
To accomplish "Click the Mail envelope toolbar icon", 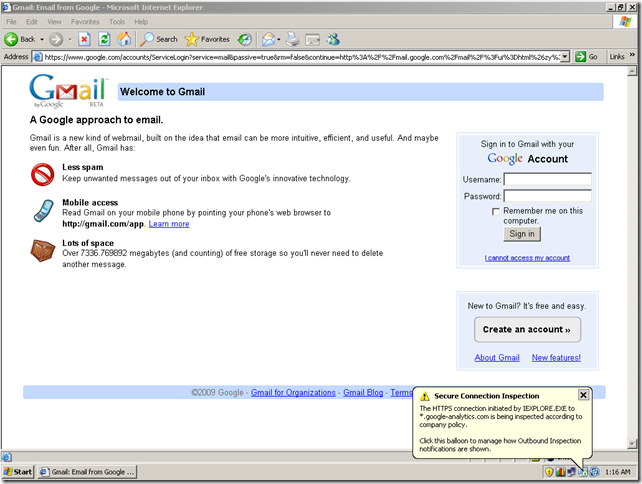I will pos(269,39).
